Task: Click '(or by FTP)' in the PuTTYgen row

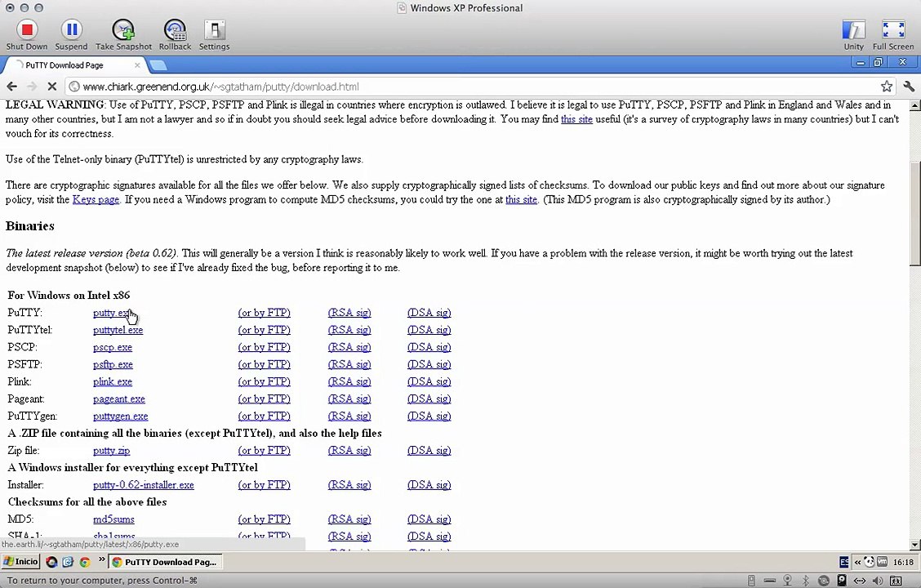Action: click(x=264, y=416)
